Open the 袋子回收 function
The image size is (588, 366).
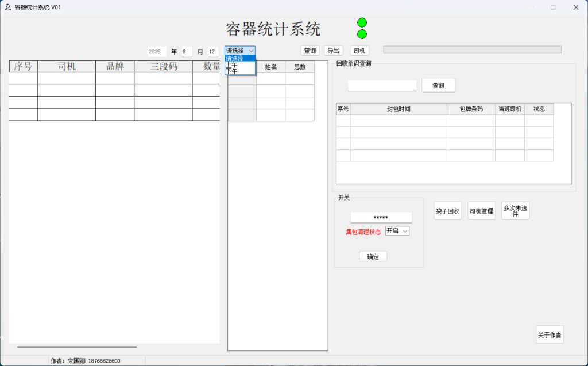point(447,211)
